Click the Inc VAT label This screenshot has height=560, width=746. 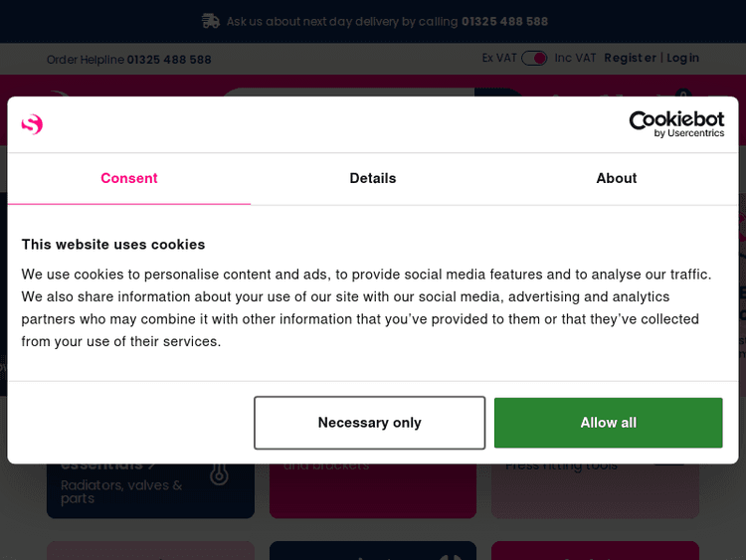point(575,58)
